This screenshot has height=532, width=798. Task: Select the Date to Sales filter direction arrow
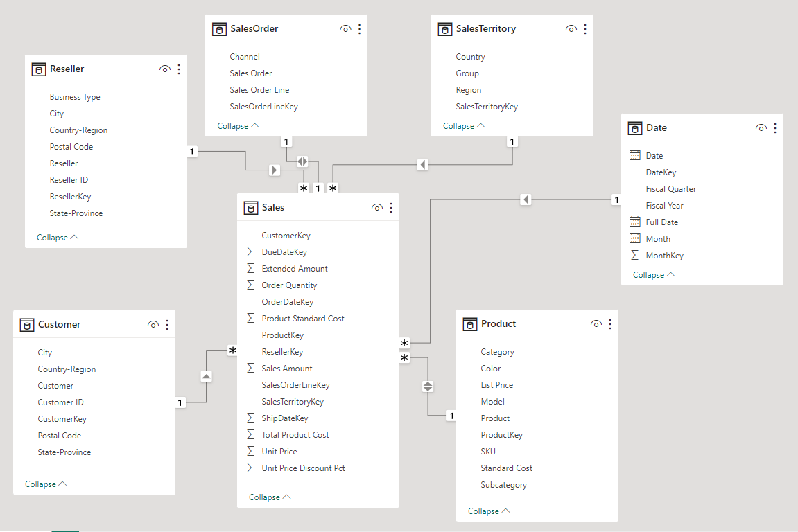click(x=526, y=199)
